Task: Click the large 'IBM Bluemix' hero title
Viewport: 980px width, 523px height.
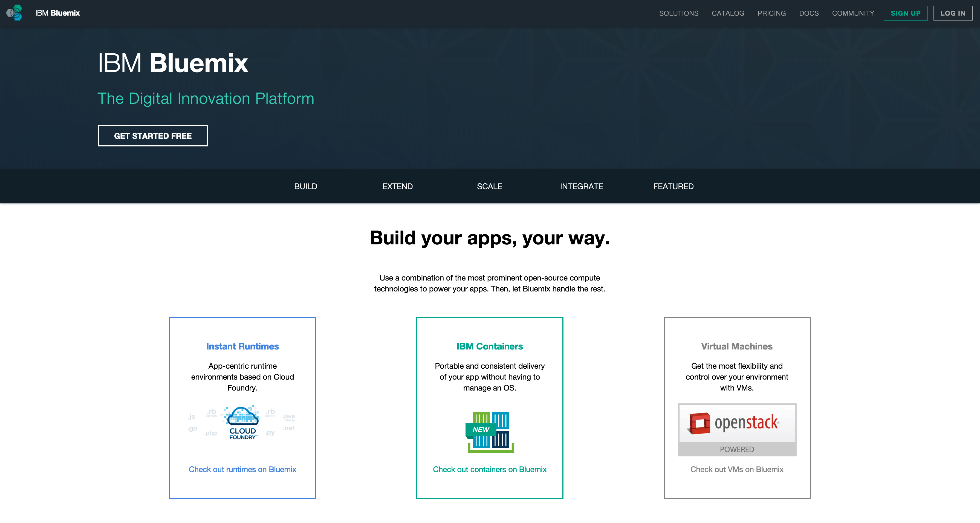Action: coord(173,63)
